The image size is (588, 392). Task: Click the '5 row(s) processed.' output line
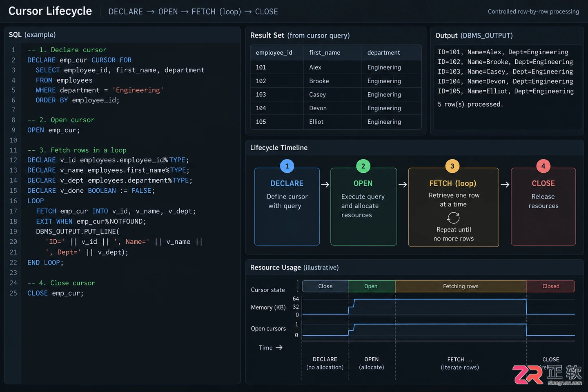[x=470, y=104]
